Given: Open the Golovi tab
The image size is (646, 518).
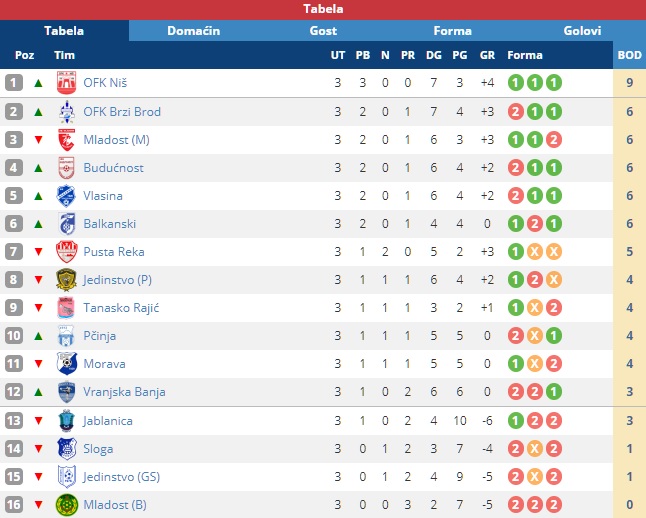Looking at the screenshot, I should [x=582, y=31].
